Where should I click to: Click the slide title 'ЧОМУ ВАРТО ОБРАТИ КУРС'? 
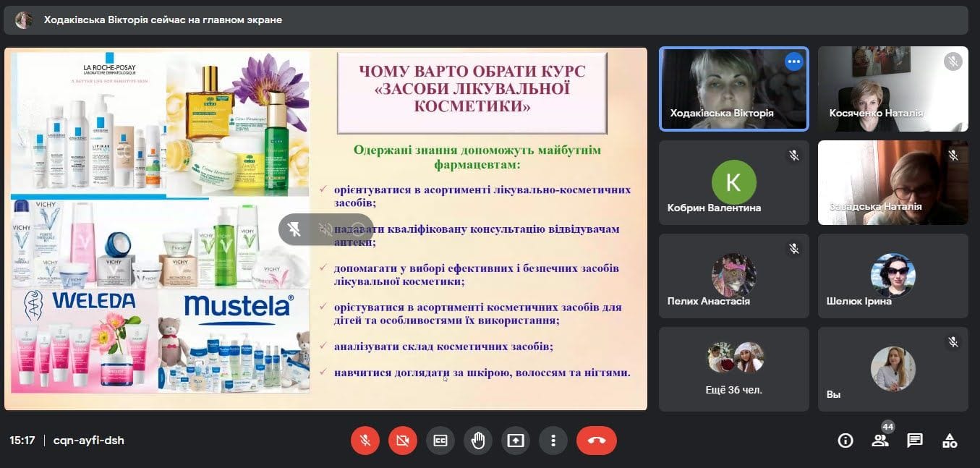pyautogui.click(x=472, y=72)
